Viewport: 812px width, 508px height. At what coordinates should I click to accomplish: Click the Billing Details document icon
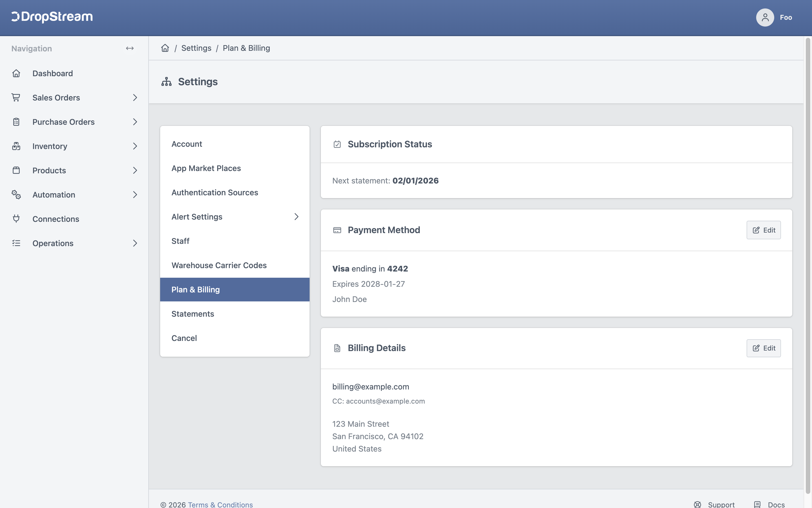[337, 348]
